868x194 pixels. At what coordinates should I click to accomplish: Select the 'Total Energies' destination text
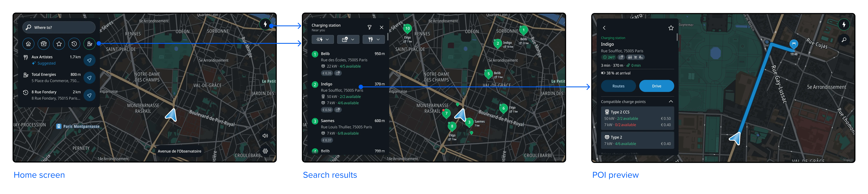44,75
